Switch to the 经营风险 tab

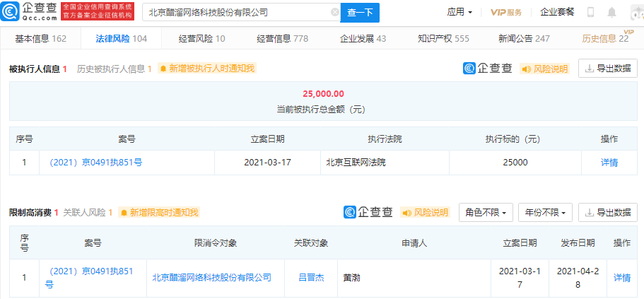(201, 39)
